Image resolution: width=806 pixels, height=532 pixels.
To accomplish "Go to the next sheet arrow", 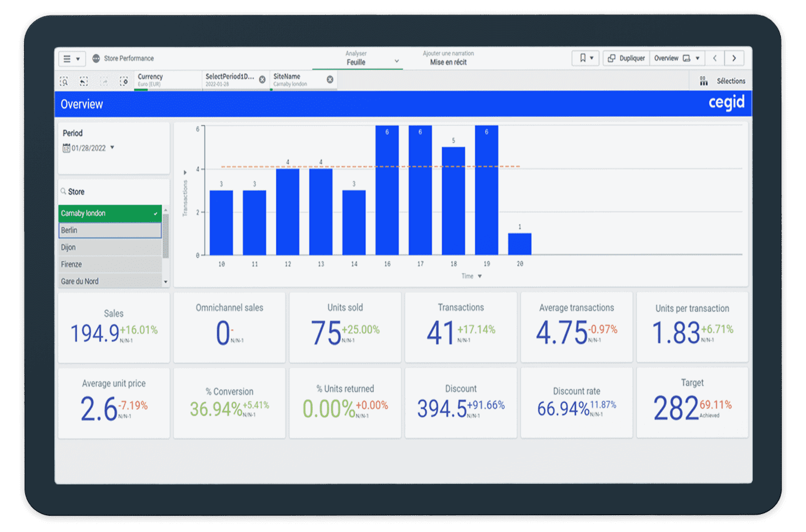I will (x=734, y=58).
